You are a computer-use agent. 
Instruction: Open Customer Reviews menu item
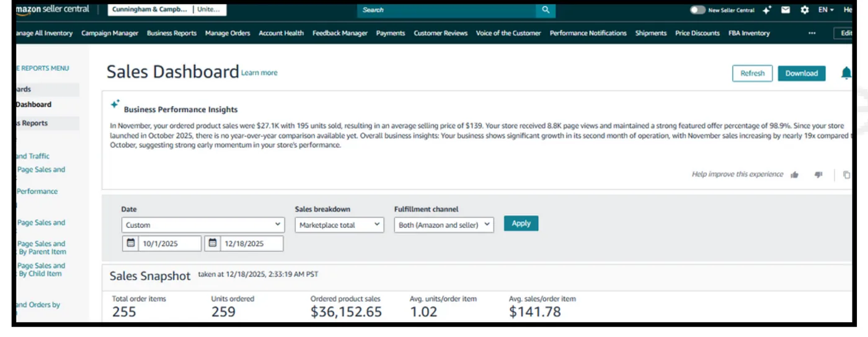[x=441, y=33]
